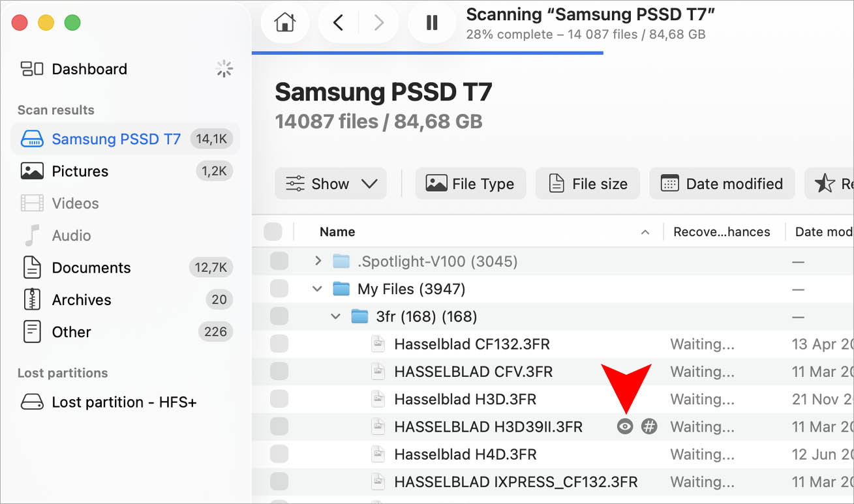Sort files by the Name column

[x=337, y=231]
